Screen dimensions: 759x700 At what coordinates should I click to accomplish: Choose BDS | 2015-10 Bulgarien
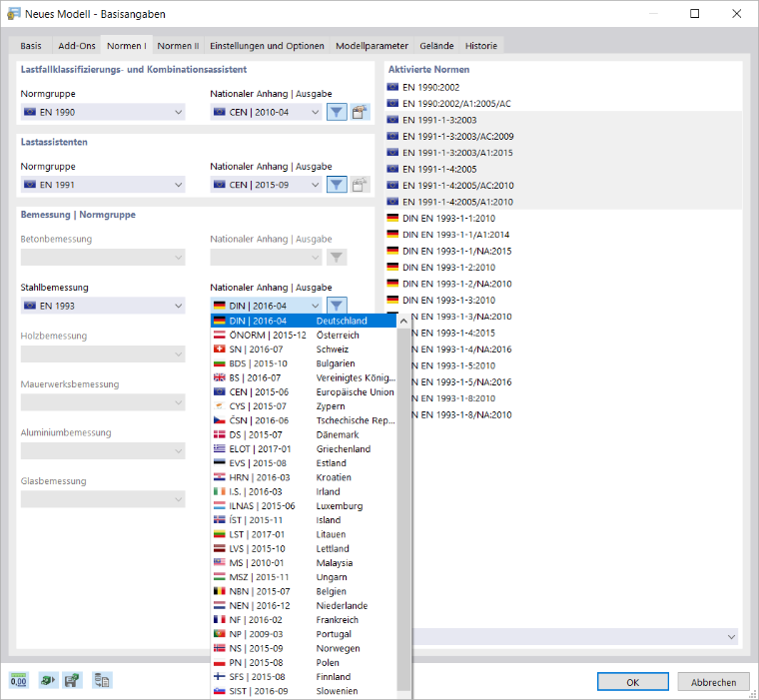(x=304, y=363)
